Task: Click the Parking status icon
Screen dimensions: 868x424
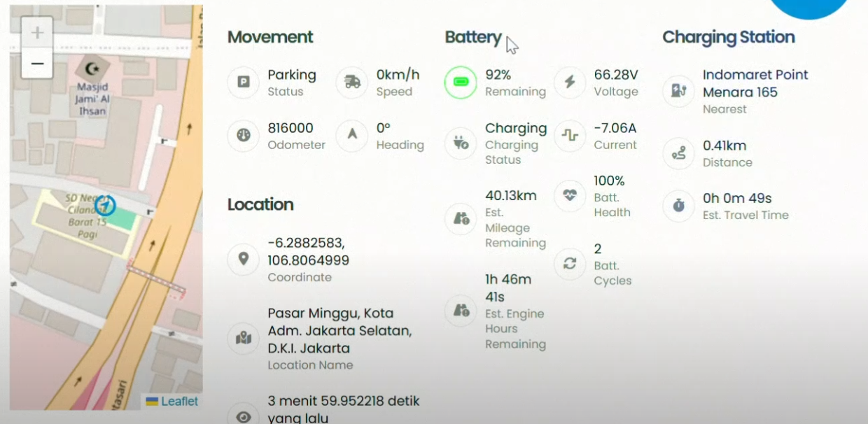Action: [x=244, y=83]
